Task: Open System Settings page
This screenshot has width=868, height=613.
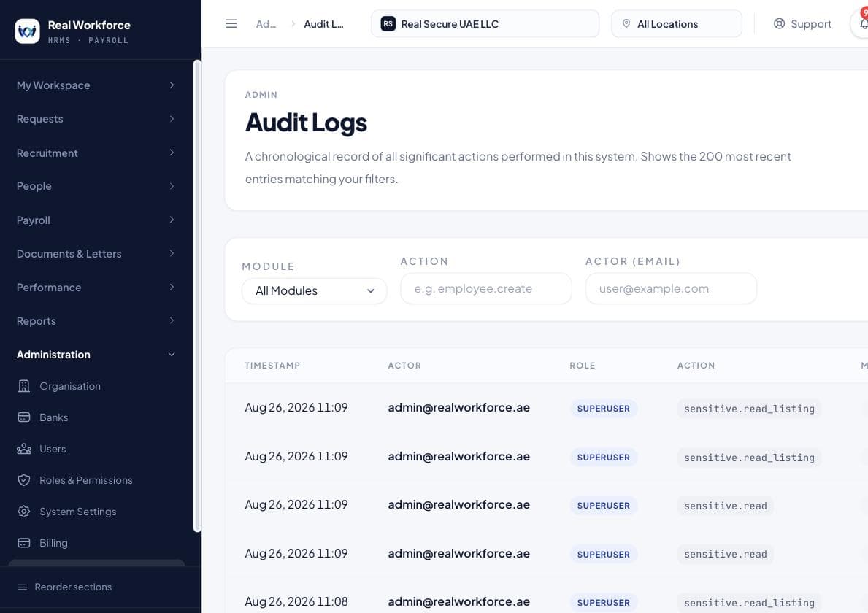Action: tap(96, 512)
